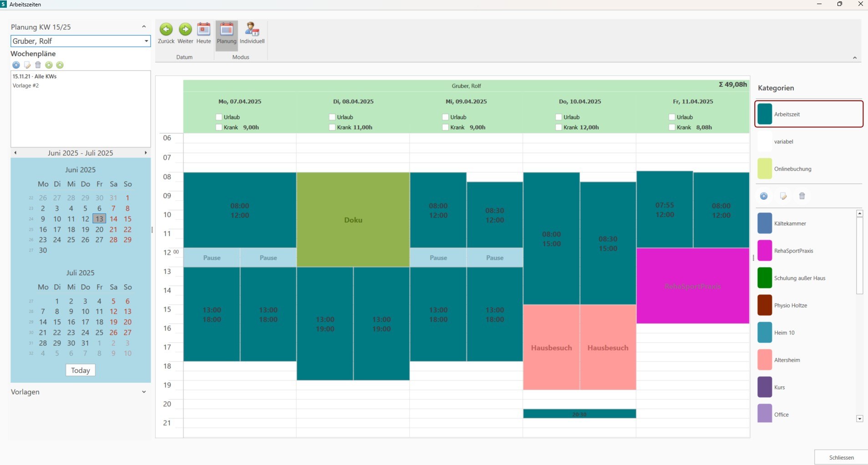Collapse the ribbon with the chevron

point(855,57)
